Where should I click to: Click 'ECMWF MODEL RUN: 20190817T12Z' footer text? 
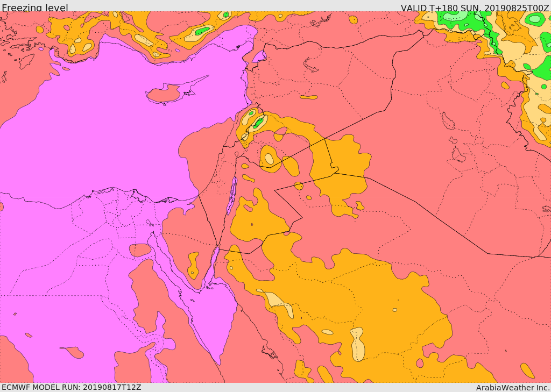(72, 387)
